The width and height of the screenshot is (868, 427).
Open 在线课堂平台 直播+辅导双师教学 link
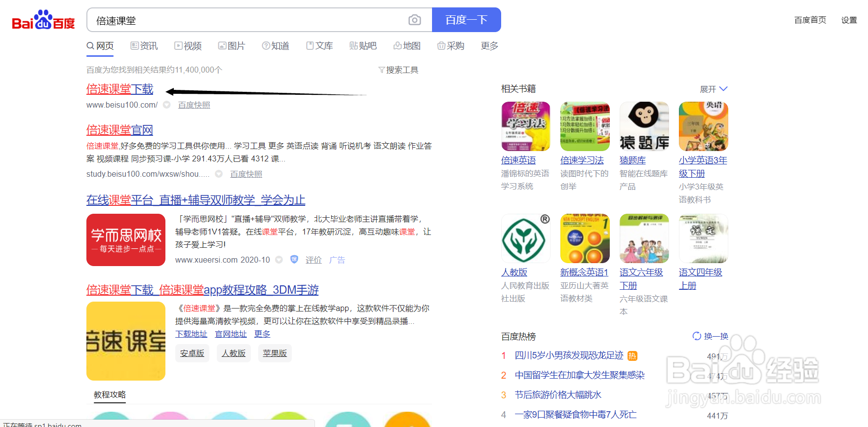point(196,200)
